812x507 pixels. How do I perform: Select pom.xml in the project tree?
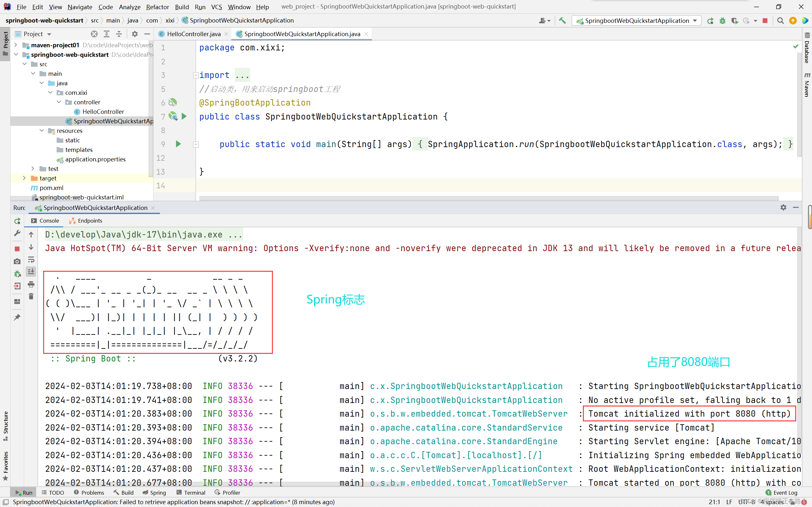51,188
